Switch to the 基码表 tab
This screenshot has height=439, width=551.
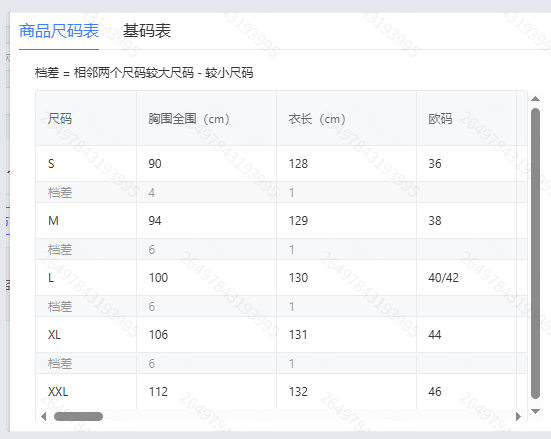pyautogui.click(x=147, y=31)
